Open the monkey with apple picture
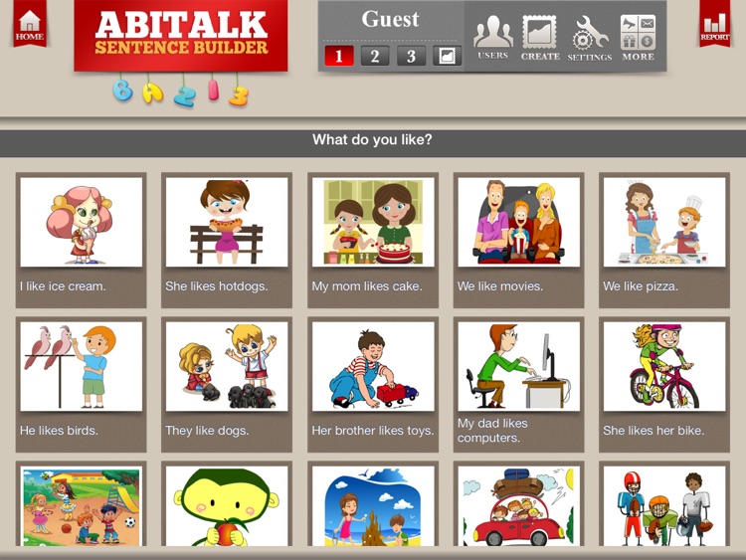The width and height of the screenshot is (746, 560). pos(227,506)
